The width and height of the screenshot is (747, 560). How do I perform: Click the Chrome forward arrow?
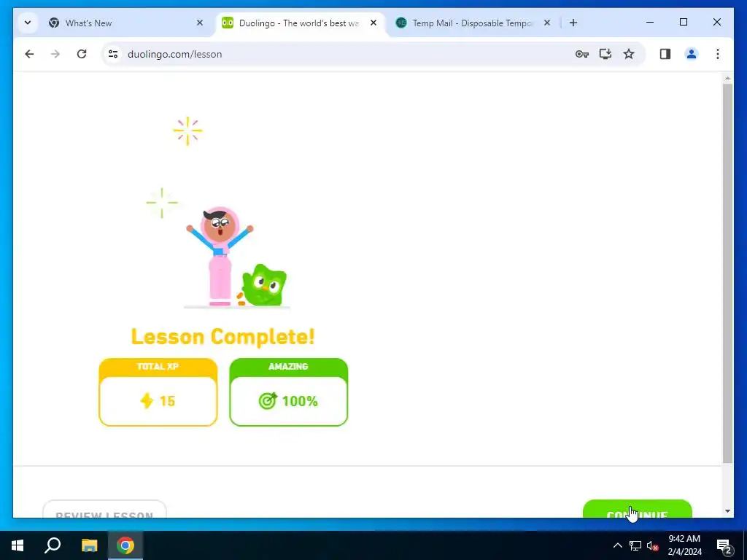coord(55,54)
